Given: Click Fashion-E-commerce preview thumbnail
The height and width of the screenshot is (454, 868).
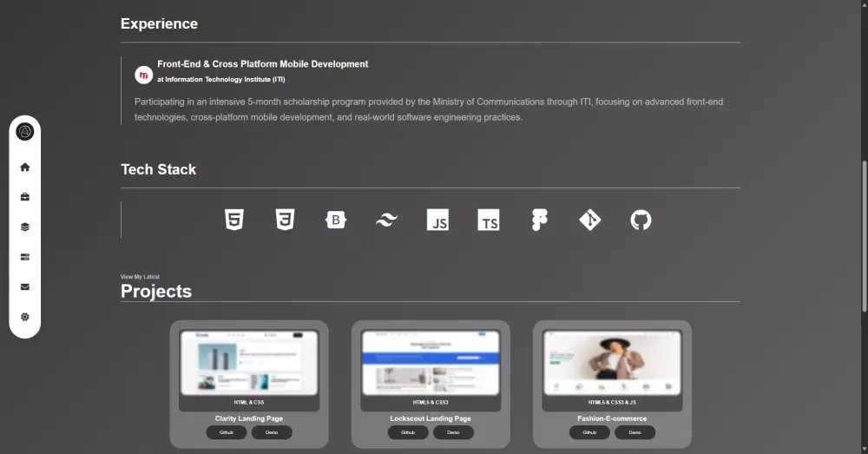Looking at the screenshot, I should point(612,363).
